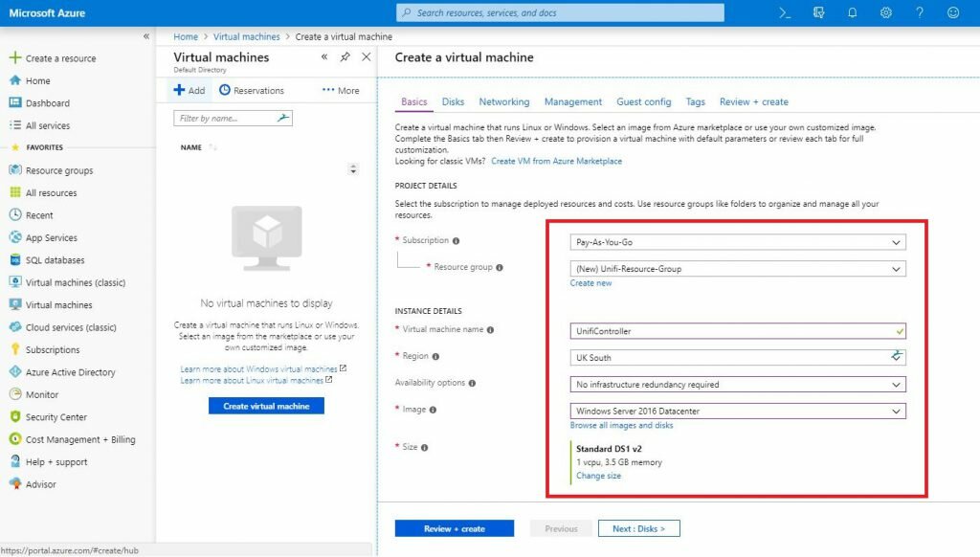Open the Subscription dropdown
This screenshot has width=980, height=557.
point(738,242)
